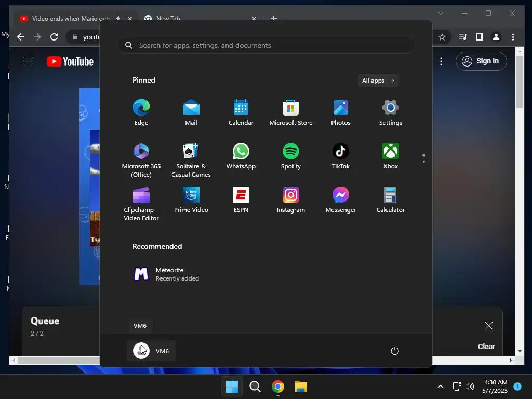532x399 pixels.
Task: Go to YouTube home via logo
Action: point(70,61)
